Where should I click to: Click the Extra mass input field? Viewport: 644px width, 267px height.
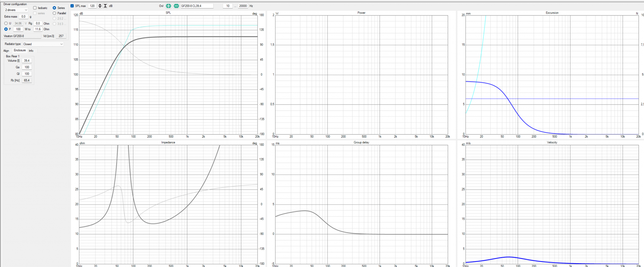23,17
